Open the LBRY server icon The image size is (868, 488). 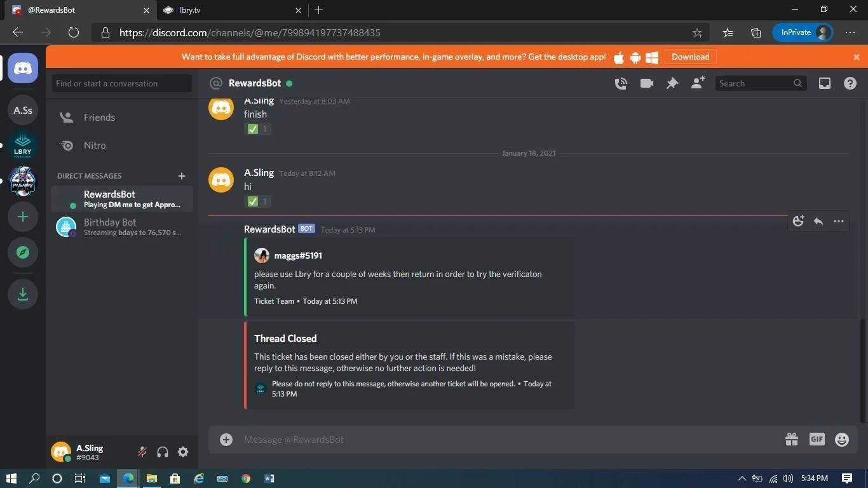(23, 146)
